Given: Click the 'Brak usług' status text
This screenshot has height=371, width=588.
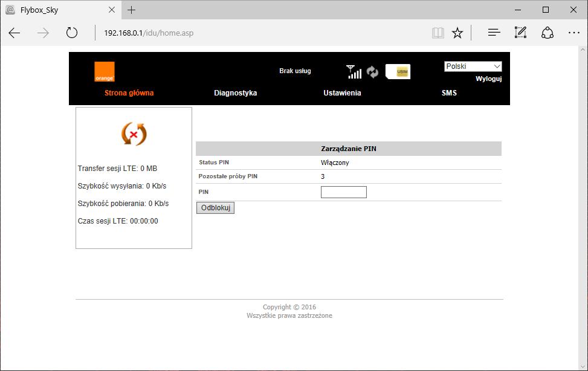Looking at the screenshot, I should click(x=295, y=71).
